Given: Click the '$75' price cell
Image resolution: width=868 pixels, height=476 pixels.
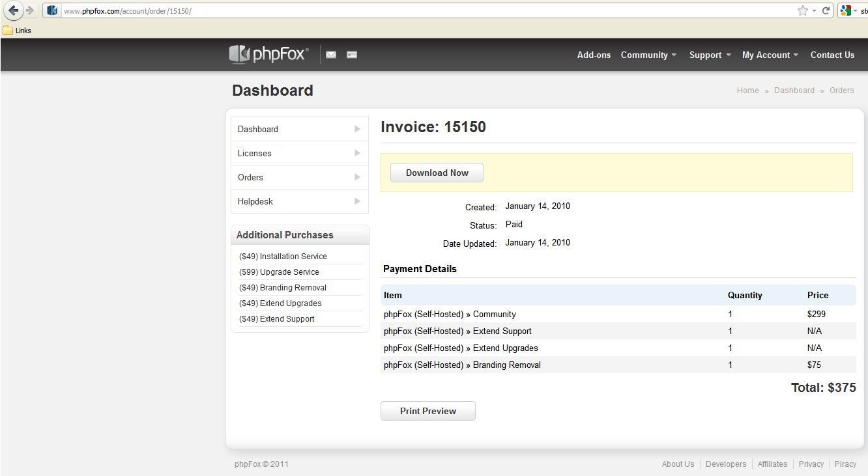Looking at the screenshot, I should pos(814,365).
